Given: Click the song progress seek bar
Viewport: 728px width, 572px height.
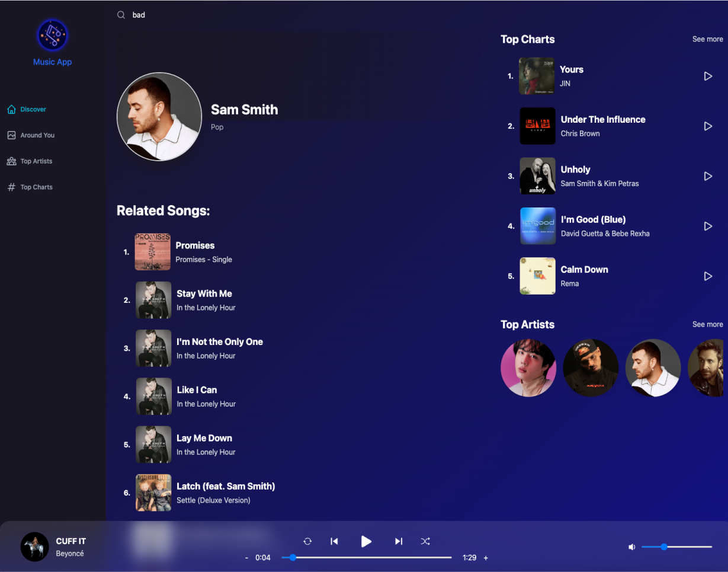Looking at the screenshot, I should (367, 558).
